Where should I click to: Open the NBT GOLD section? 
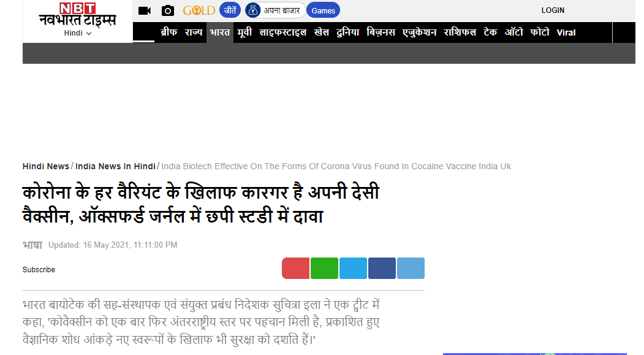tap(197, 10)
